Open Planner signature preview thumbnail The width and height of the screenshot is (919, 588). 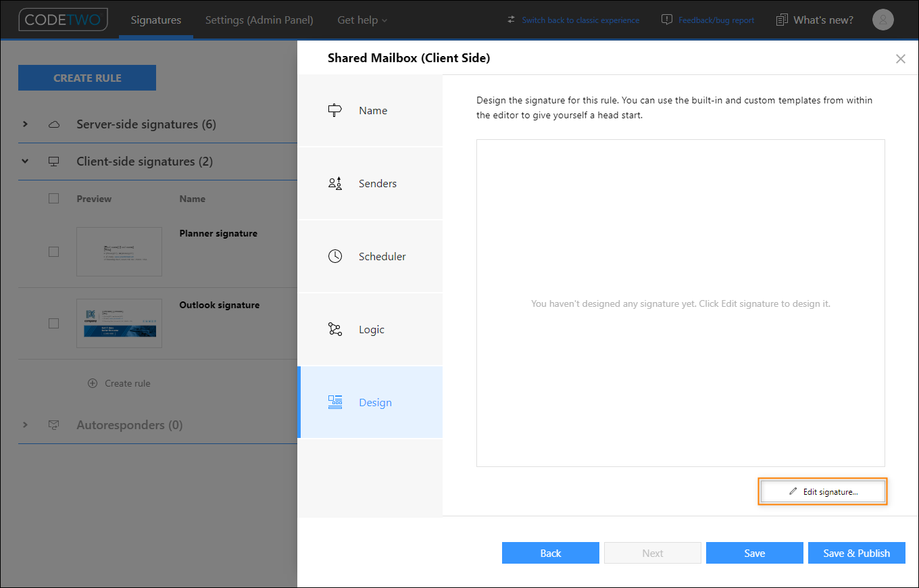pyautogui.click(x=120, y=251)
